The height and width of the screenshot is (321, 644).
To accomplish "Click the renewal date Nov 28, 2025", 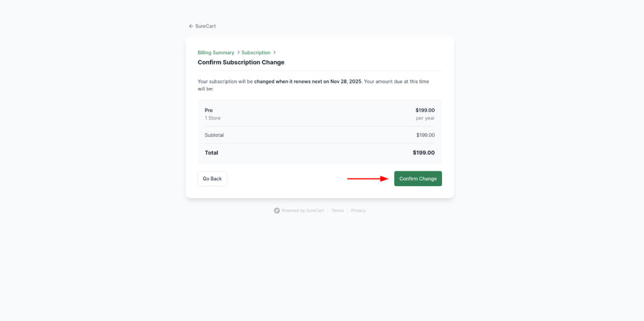I will [346, 82].
